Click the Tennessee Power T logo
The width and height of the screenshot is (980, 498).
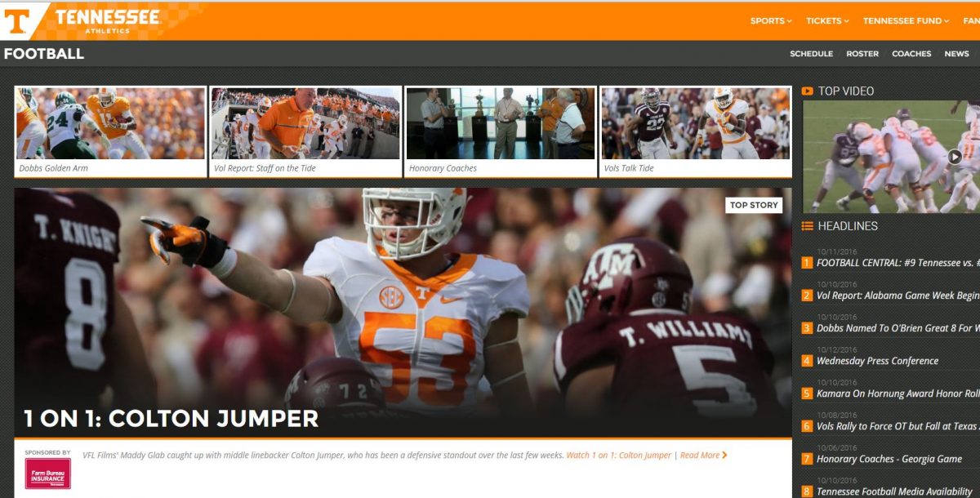tap(20, 20)
